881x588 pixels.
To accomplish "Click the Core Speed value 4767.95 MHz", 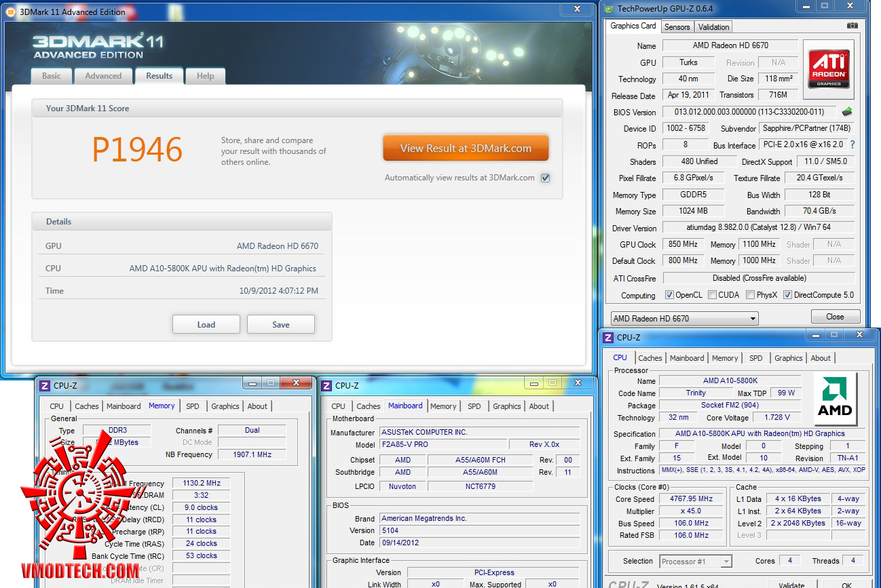I will pyautogui.click(x=692, y=499).
